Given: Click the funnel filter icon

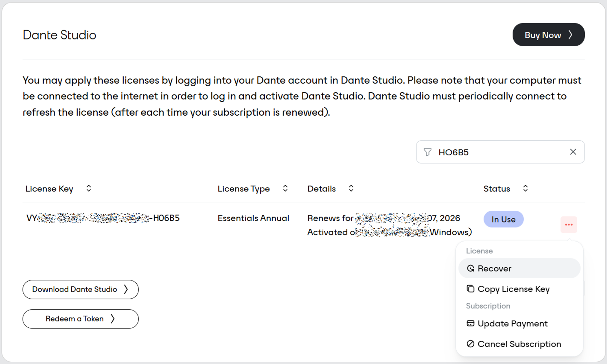Looking at the screenshot, I should pos(428,152).
